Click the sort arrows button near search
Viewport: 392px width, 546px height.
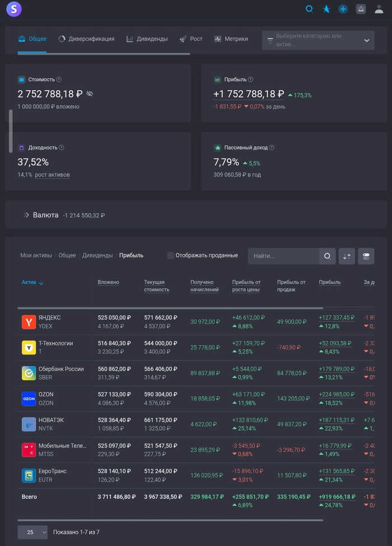[347, 256]
